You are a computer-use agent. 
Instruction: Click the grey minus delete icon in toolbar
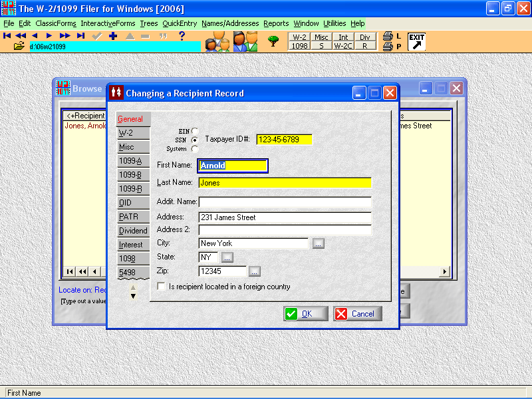(x=145, y=37)
